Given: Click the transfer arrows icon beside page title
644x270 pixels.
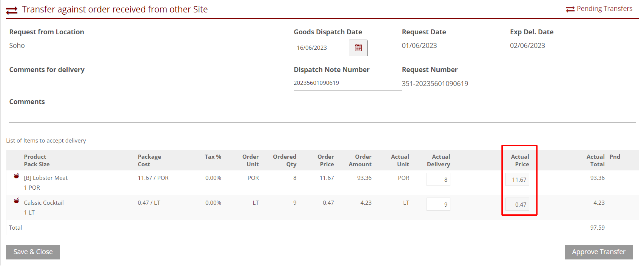Looking at the screenshot, I should pyautogui.click(x=12, y=10).
